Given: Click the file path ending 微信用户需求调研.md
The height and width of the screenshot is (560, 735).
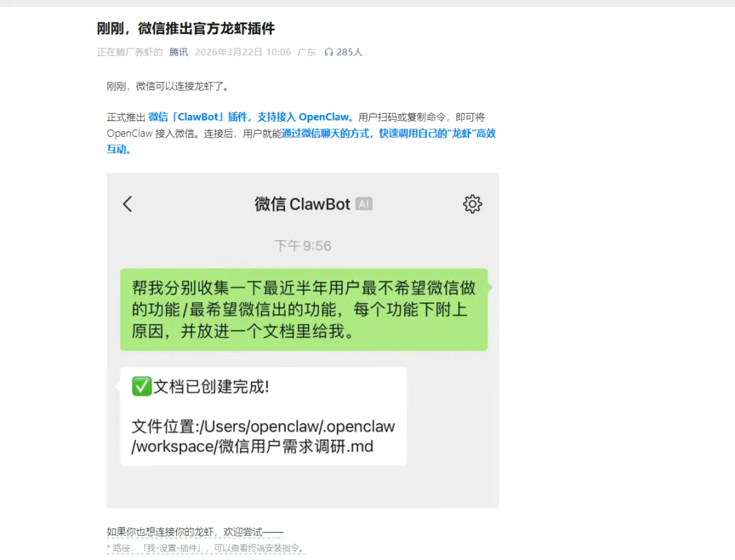Looking at the screenshot, I should [263, 436].
